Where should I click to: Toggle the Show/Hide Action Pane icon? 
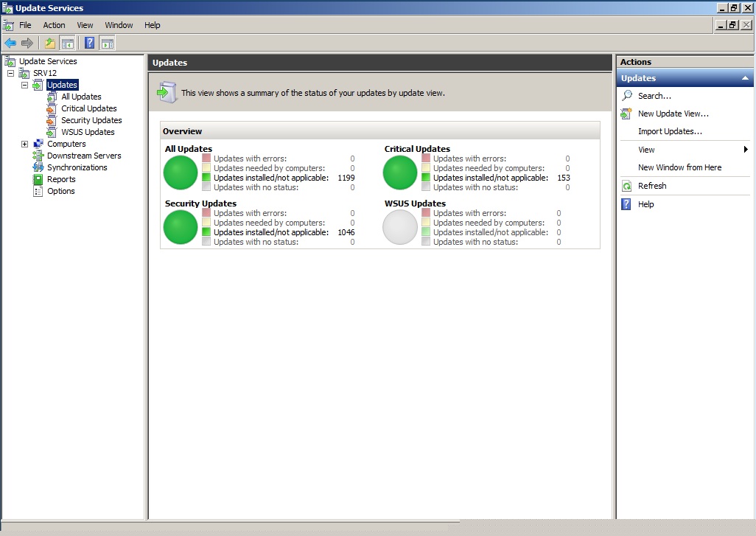(108, 43)
